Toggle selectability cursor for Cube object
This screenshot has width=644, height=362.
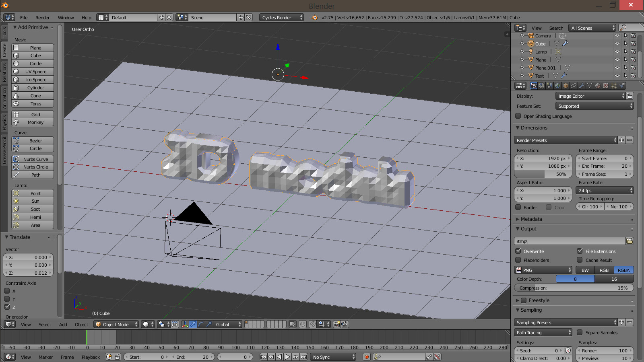tap(625, 43)
